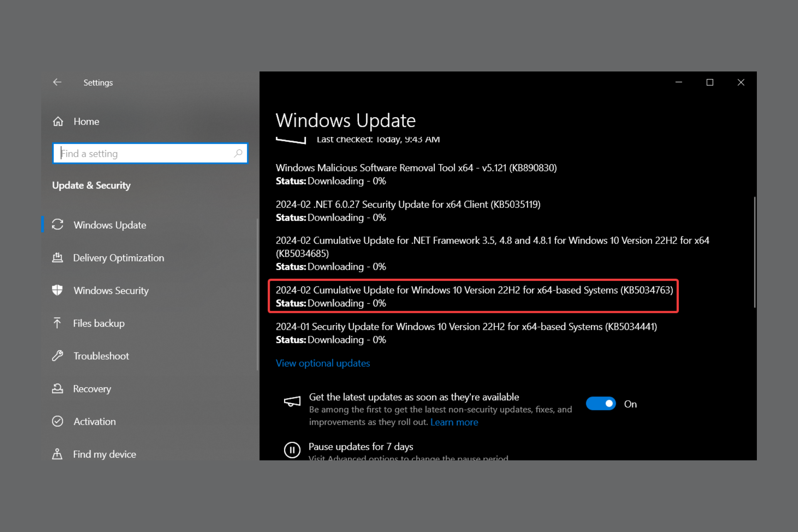Turn off the latest updates toggle
The width and height of the screenshot is (798, 532).
(601, 404)
